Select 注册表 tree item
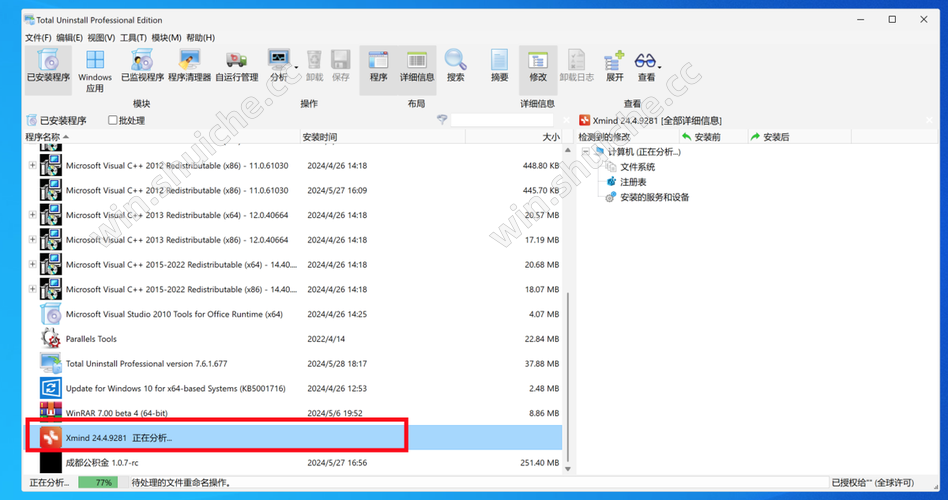 pos(633,182)
